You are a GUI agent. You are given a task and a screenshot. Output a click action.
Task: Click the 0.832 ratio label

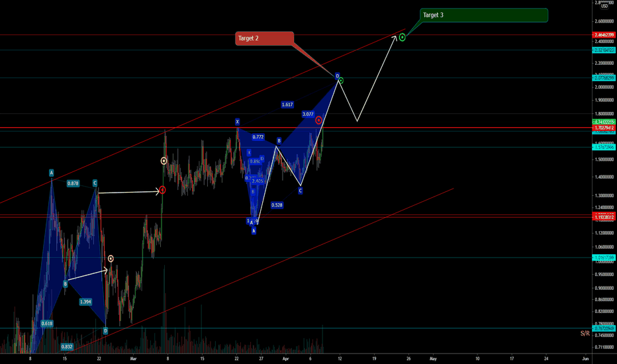click(x=66, y=347)
